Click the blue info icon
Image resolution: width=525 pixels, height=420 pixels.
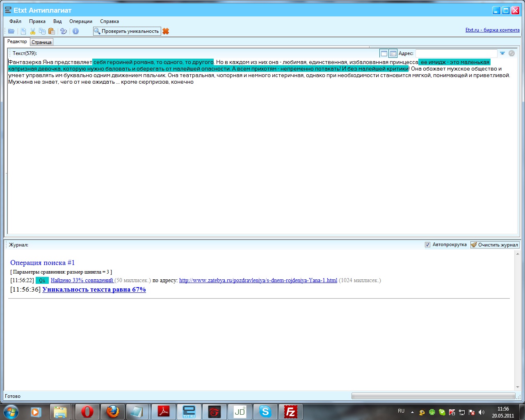click(75, 31)
